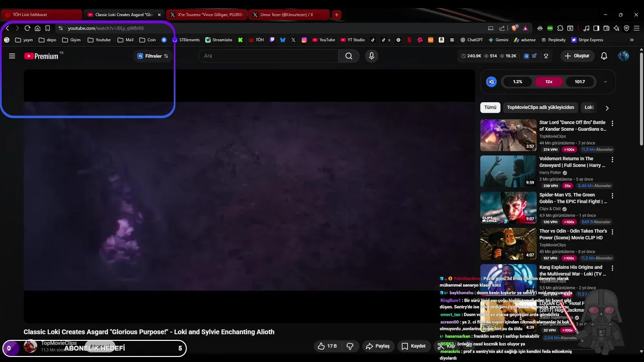Click the Ara search input field
Screen dimensions: 644x362
click(268, 56)
